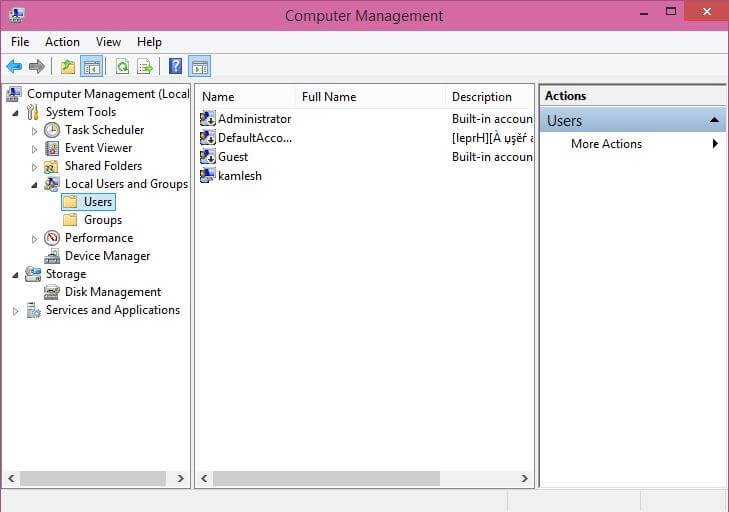The height and width of the screenshot is (512, 729).
Task: Collapse the System Tools tree node
Action: [x=15, y=113]
